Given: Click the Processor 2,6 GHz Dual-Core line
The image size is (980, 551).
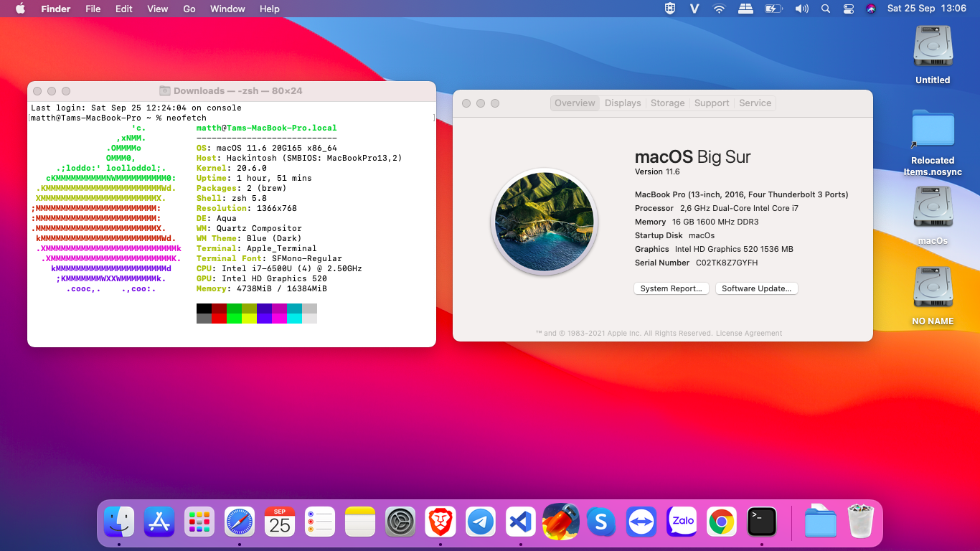Looking at the screenshot, I should pos(717,208).
